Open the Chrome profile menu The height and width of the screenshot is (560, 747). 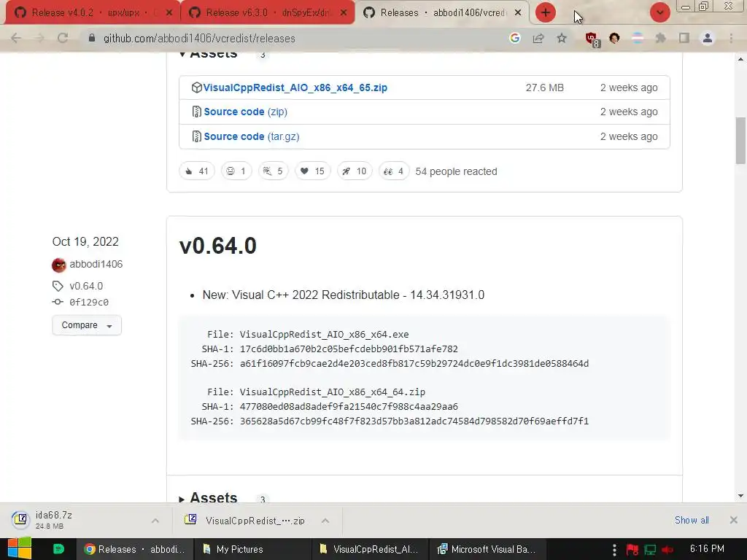click(708, 38)
